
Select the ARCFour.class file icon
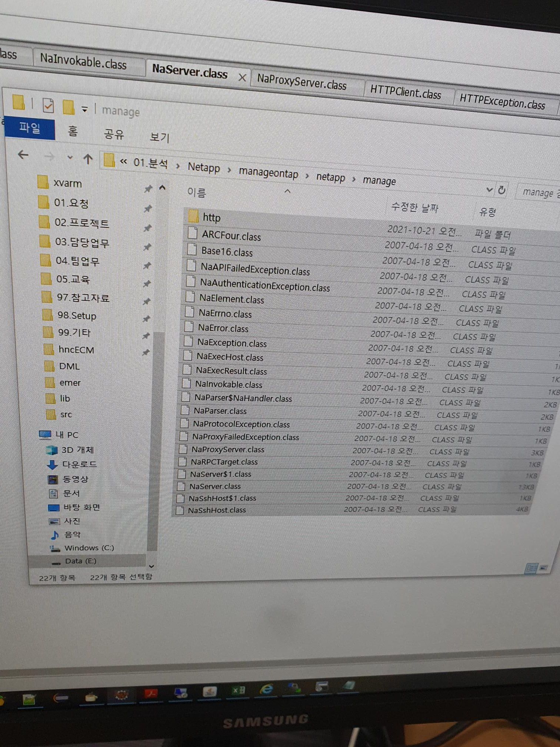tap(193, 233)
